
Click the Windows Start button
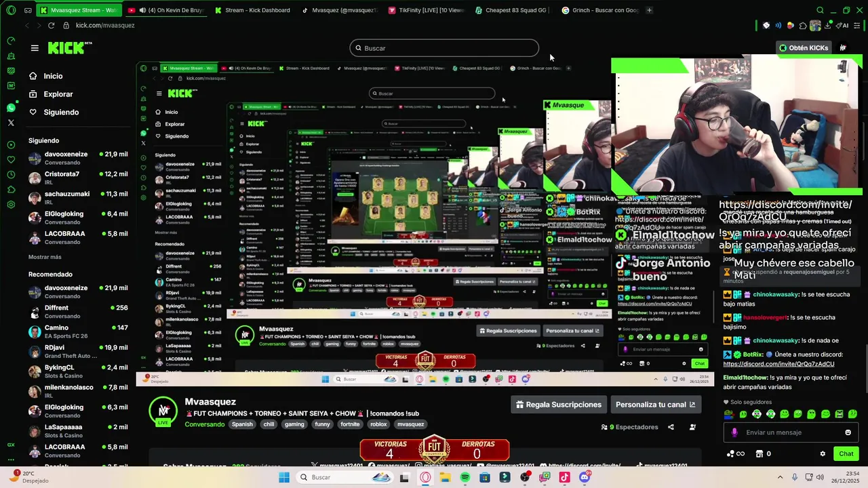(x=284, y=477)
